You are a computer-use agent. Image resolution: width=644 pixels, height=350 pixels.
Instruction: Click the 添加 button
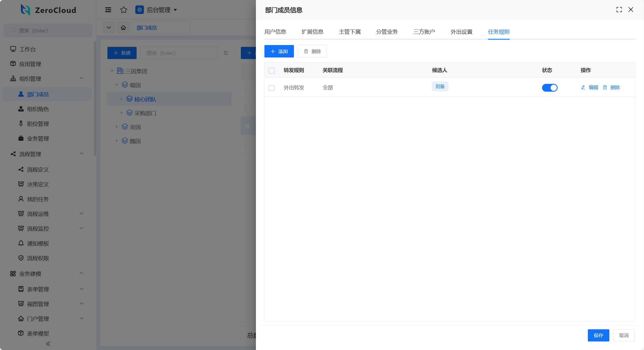[x=279, y=52]
